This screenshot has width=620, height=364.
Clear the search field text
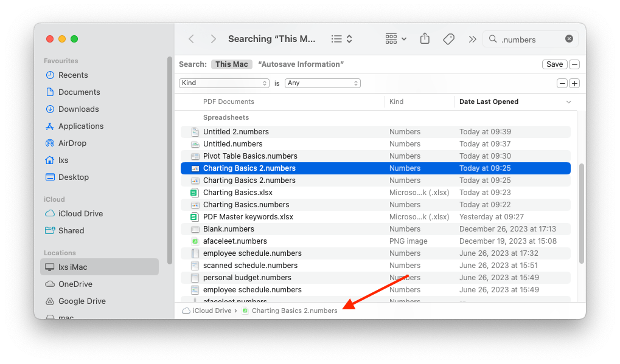[x=569, y=39]
